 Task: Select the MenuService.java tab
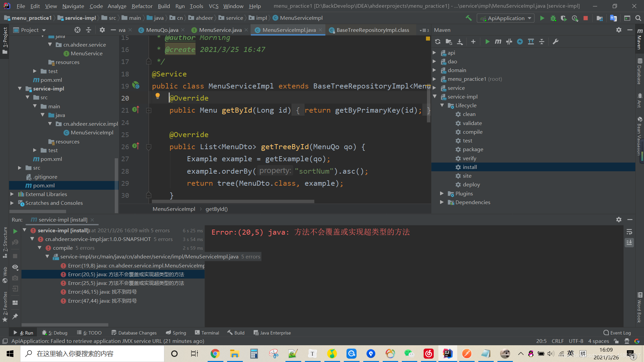click(x=220, y=29)
